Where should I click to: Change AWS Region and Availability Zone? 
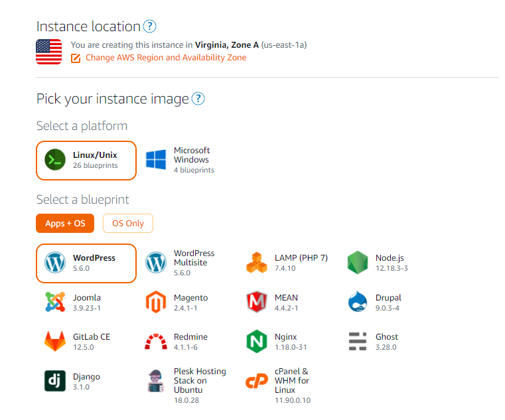pyautogui.click(x=166, y=58)
